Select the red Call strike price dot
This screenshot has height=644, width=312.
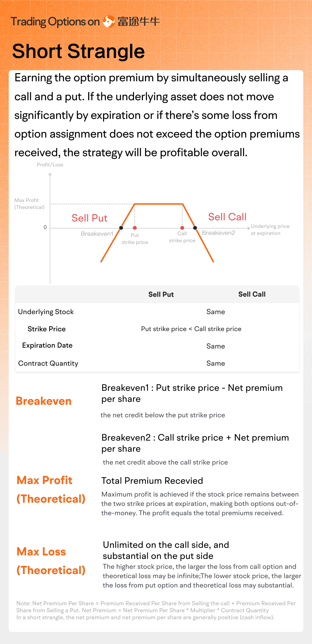tap(182, 228)
